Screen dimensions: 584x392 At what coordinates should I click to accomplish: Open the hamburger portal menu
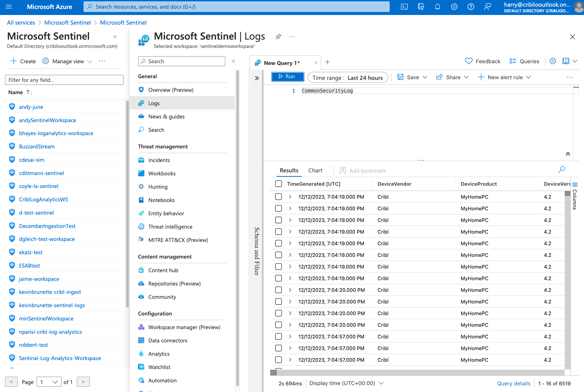9,7
